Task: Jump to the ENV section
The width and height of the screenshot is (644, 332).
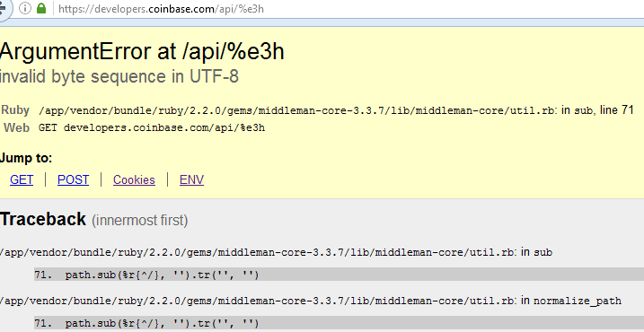Action: pos(192,179)
